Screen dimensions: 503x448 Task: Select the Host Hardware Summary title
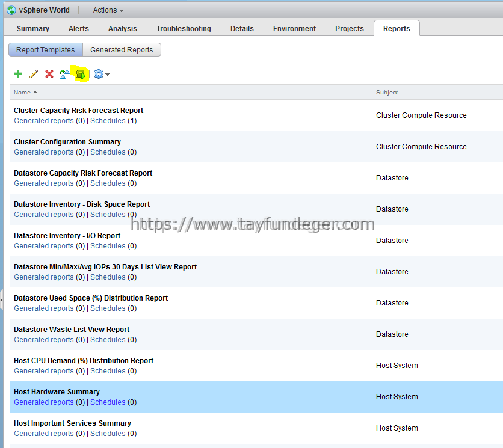[x=57, y=392]
